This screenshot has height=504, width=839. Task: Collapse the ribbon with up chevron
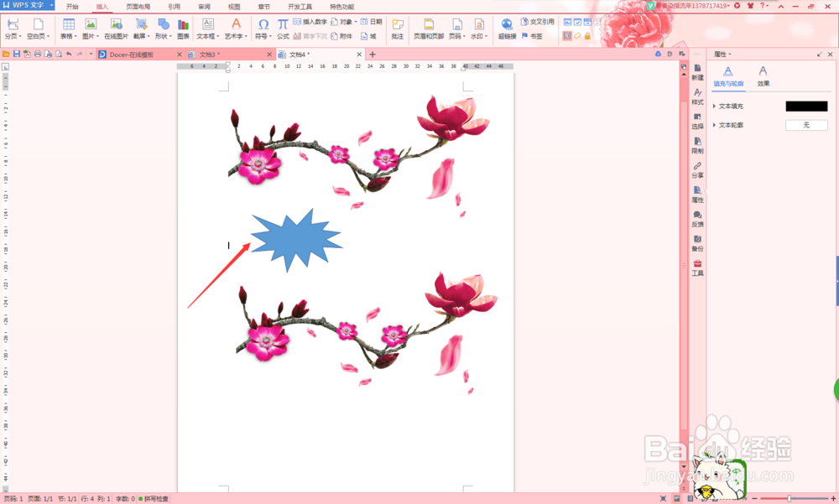tap(780, 6)
